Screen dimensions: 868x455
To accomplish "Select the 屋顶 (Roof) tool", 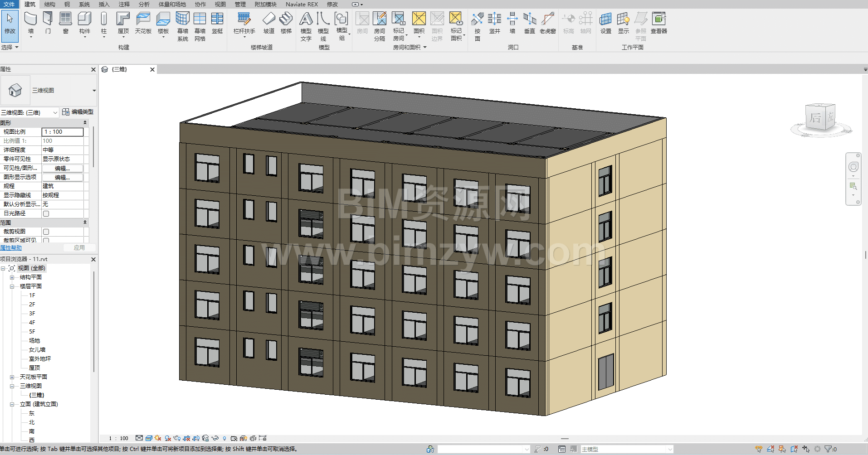I will coord(123,24).
